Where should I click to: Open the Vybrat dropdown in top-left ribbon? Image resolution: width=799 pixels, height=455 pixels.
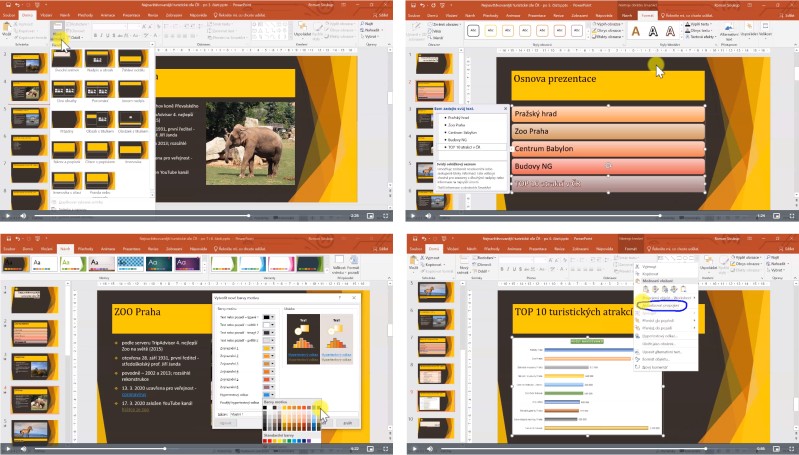click(x=370, y=37)
